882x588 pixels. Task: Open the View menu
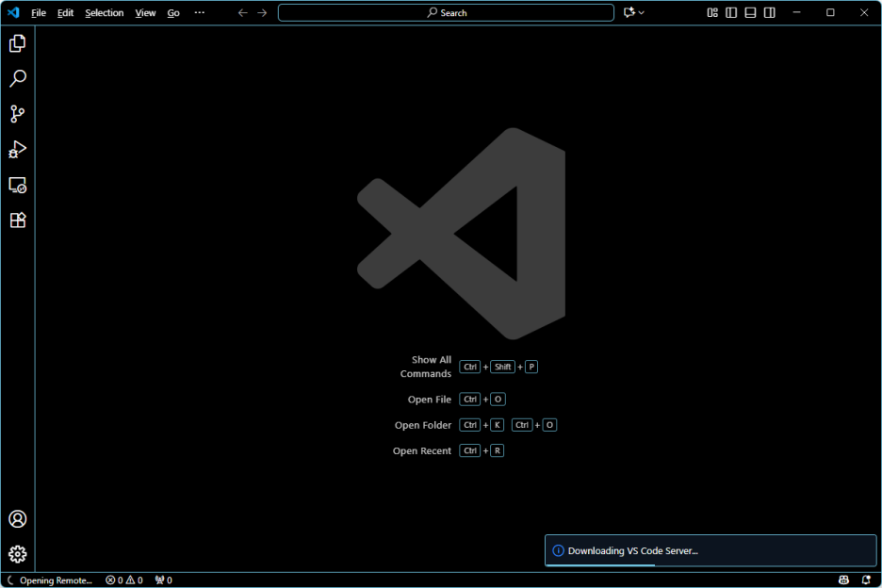[145, 12]
